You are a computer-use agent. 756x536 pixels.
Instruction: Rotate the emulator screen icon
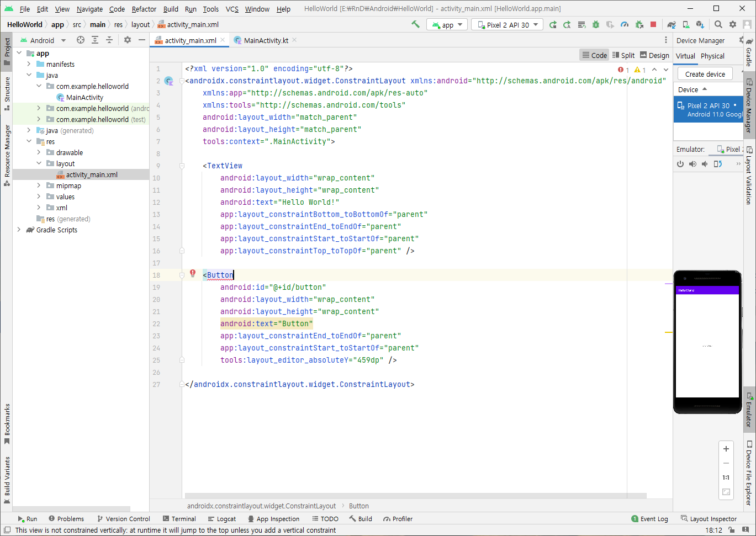717,164
